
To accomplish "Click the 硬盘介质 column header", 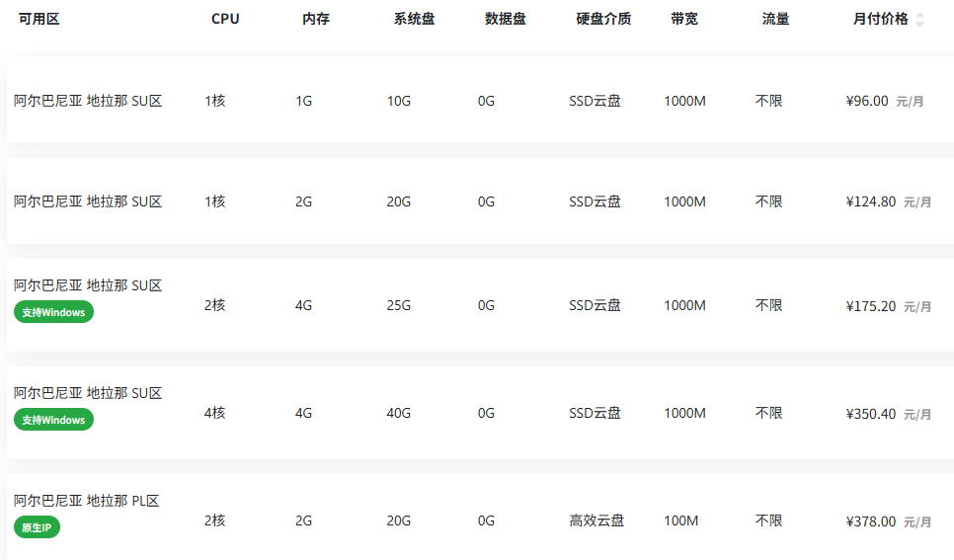I will tap(603, 19).
